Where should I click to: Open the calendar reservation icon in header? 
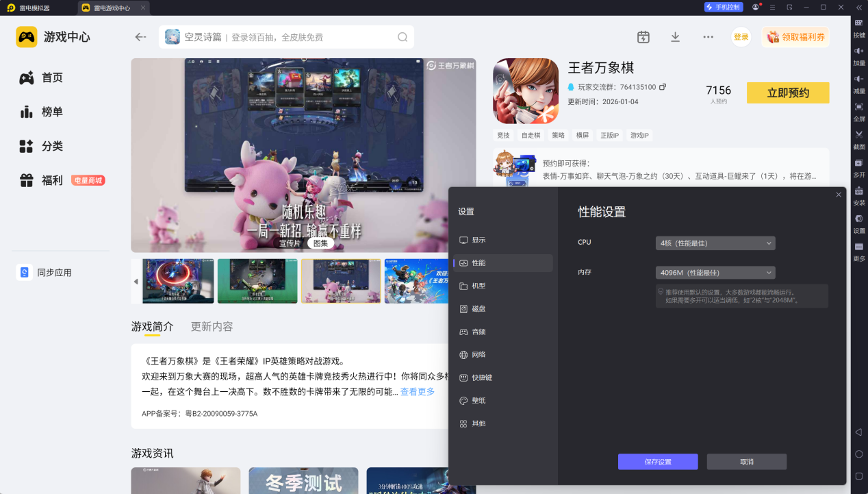pyautogui.click(x=643, y=37)
